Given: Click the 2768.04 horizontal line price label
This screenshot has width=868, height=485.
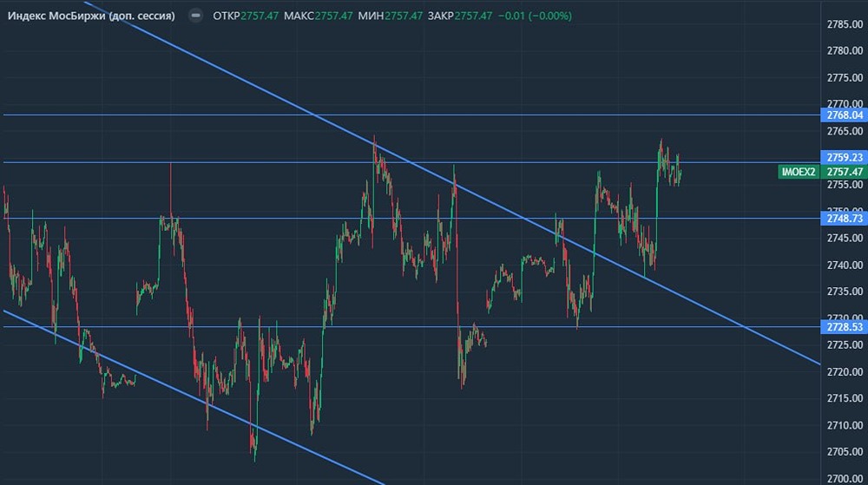Looking at the screenshot, I should [845, 115].
